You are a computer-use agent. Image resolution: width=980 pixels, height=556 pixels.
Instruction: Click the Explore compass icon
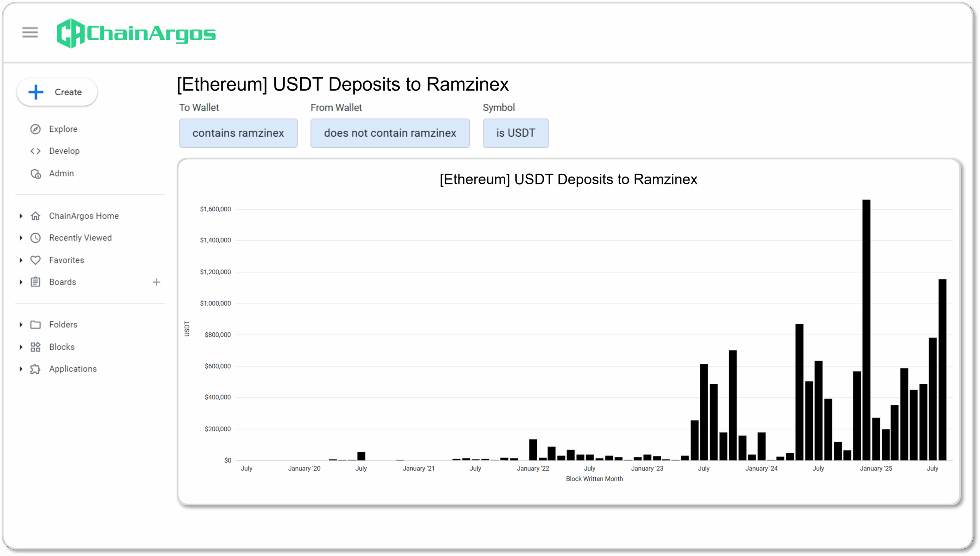(36, 129)
